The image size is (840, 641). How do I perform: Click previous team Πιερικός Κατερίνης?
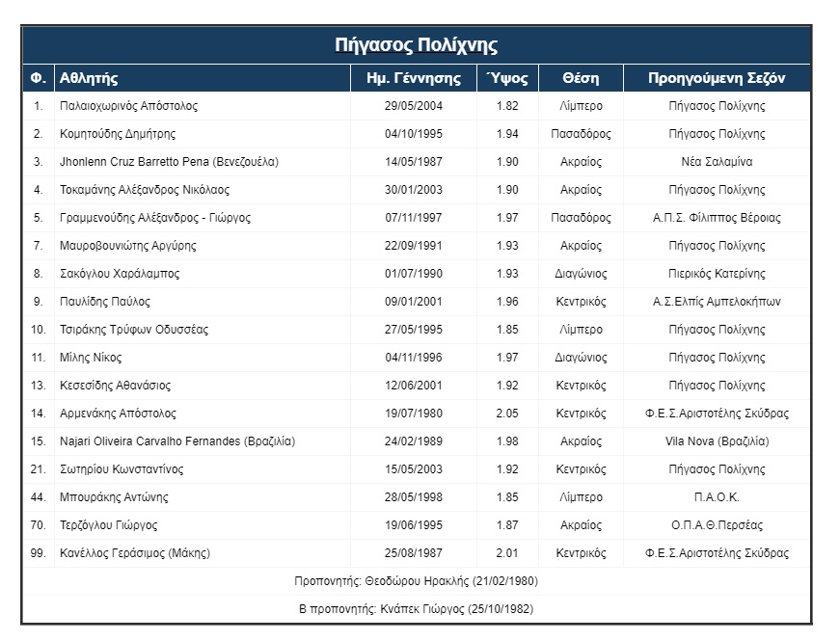coord(717,274)
